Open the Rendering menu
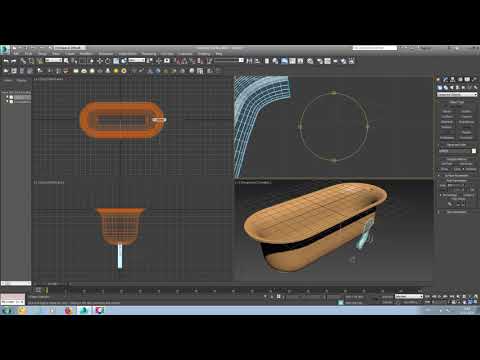Image resolution: width=480 pixels, height=360 pixels. click(149, 53)
